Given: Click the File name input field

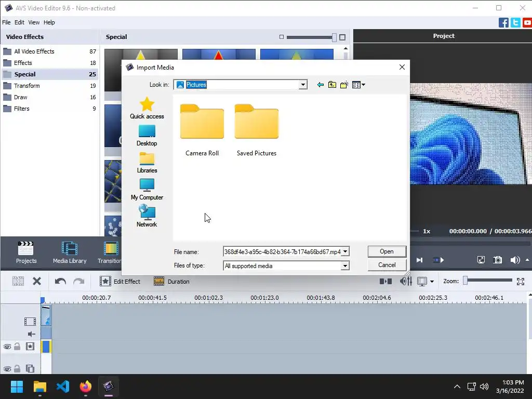Looking at the screenshot, I should coord(282,252).
